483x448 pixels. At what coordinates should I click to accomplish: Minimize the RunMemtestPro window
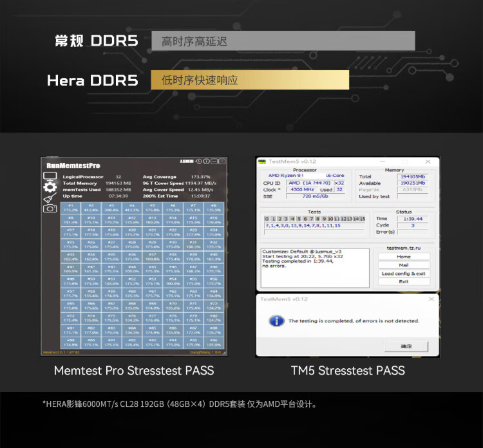point(214,161)
